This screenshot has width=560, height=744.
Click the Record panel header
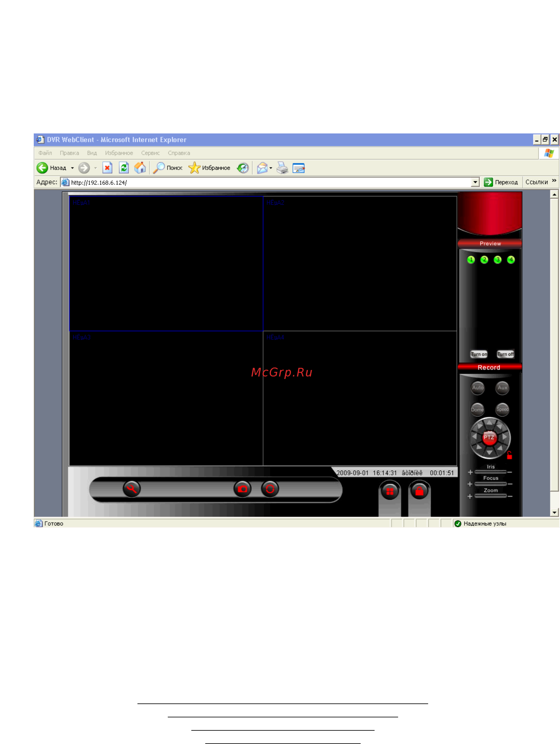[x=489, y=367]
